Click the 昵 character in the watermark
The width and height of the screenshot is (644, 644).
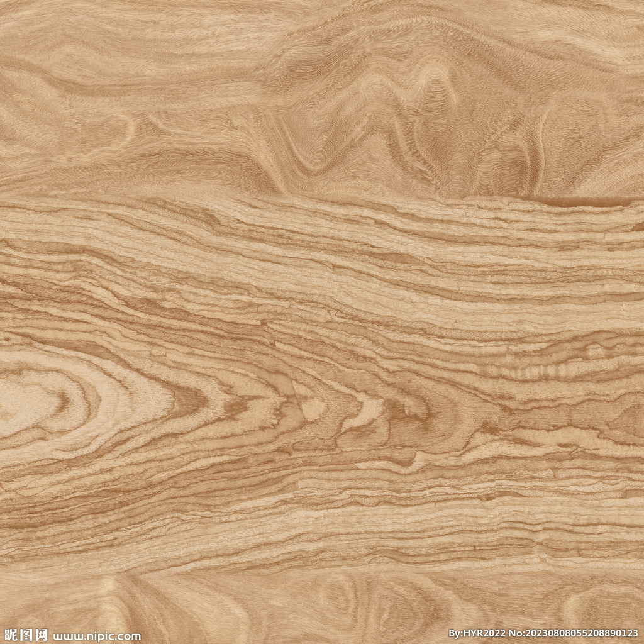[x=10, y=635]
